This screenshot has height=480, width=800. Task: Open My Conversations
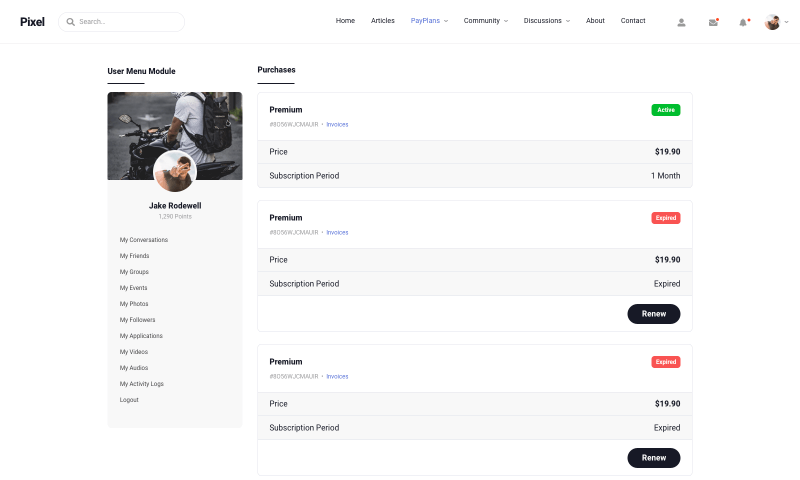pyautogui.click(x=144, y=240)
